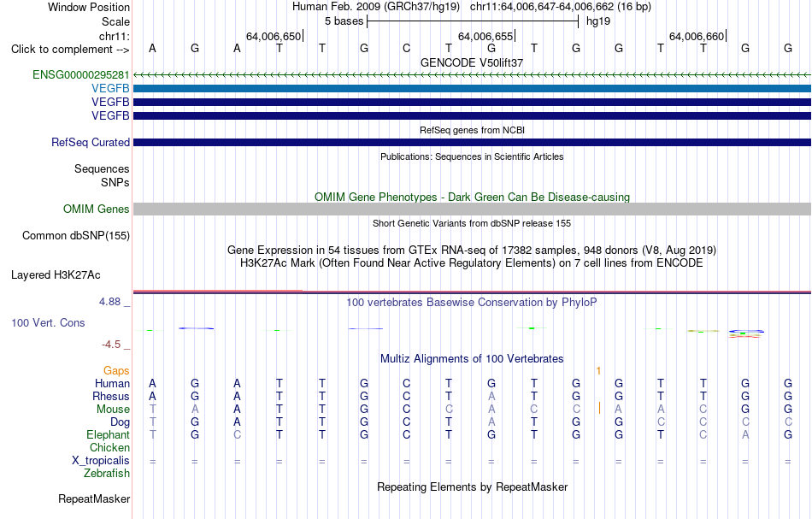Open OMIM Gene Phenotypes track title
The width and height of the screenshot is (812, 519).
tap(472, 197)
